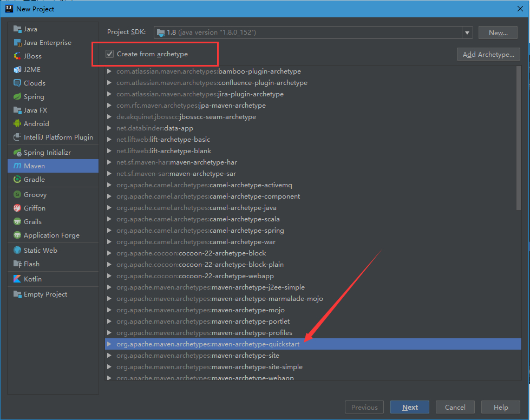
Task: Uncheck Create from archetype checkbox
Action: click(109, 54)
